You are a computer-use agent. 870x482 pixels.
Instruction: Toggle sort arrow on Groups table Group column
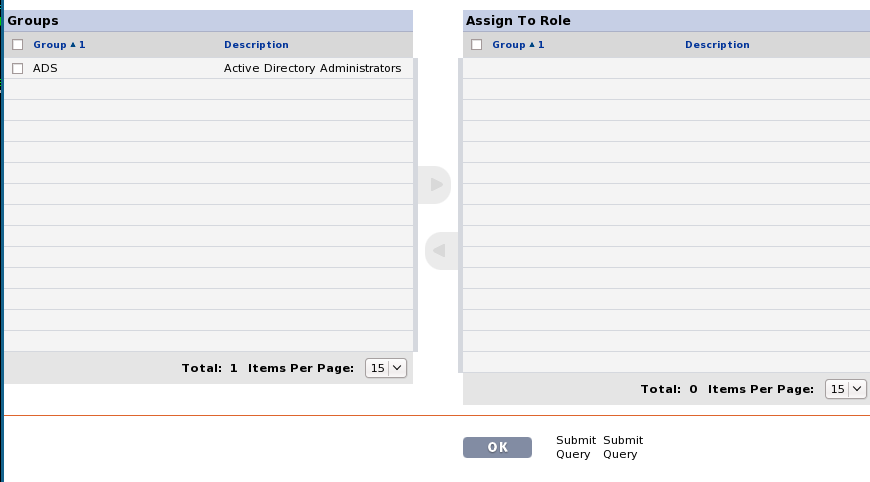(x=73, y=45)
